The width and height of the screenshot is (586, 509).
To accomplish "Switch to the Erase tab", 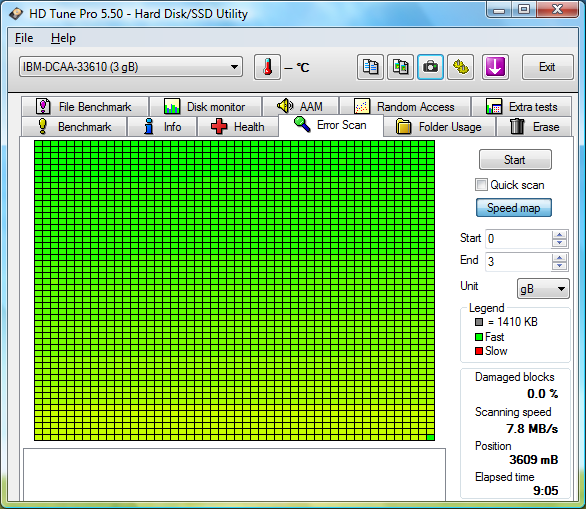I will click(534, 127).
